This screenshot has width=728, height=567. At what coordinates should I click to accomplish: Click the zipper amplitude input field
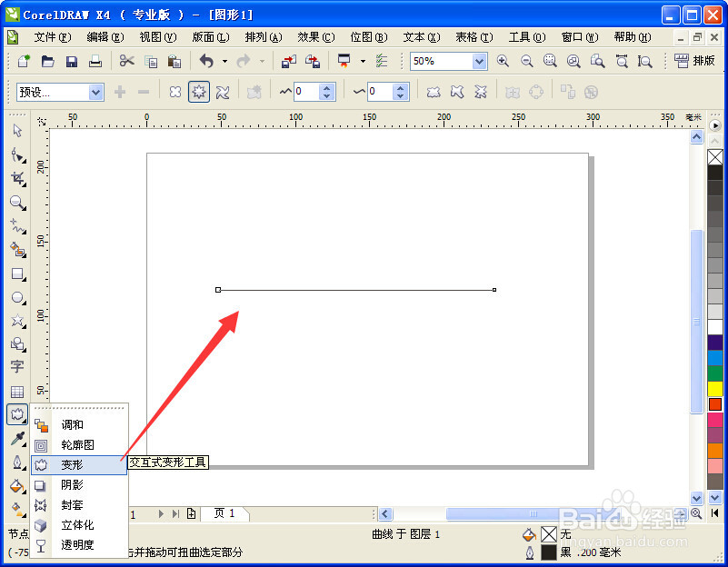click(306, 92)
